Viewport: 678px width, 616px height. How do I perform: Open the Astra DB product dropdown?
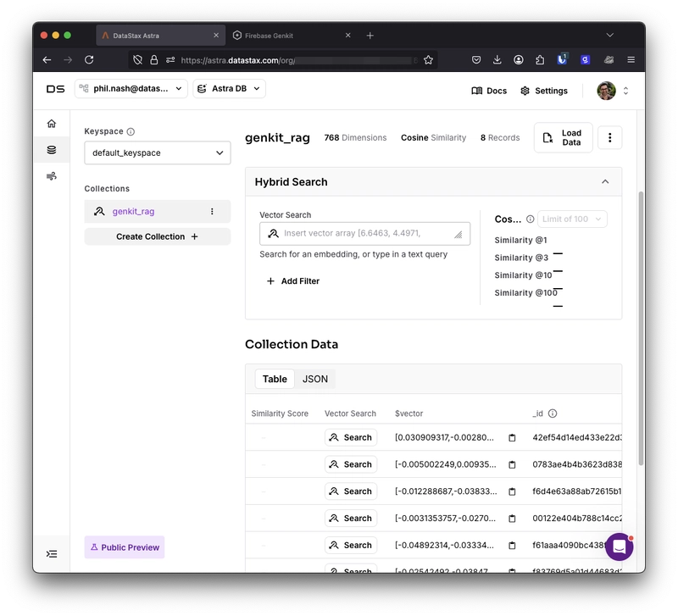point(229,89)
